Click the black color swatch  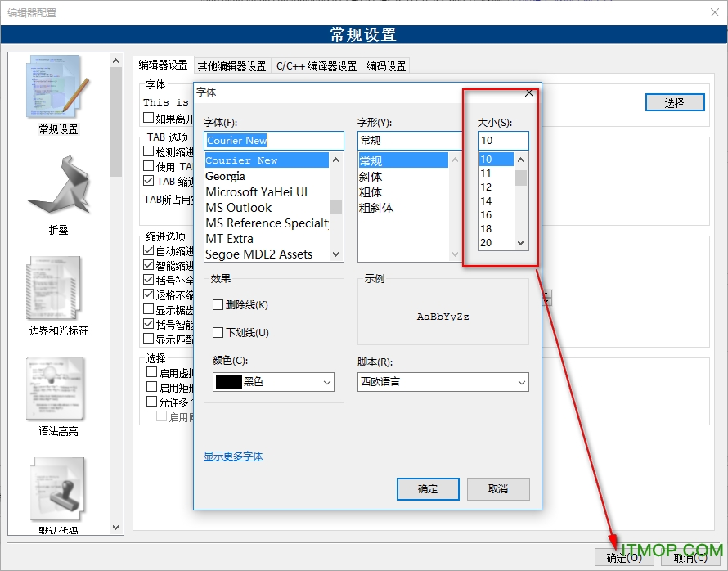coord(229,382)
